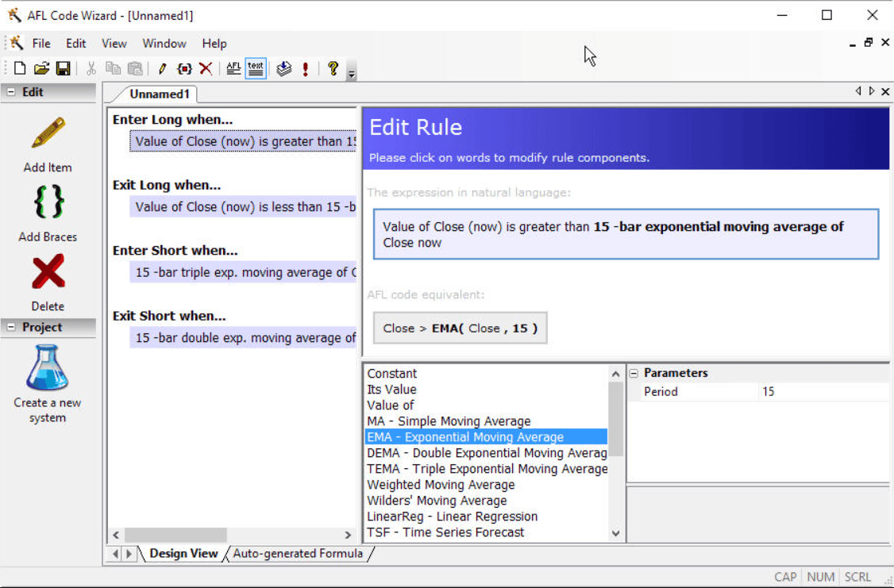This screenshot has width=894, height=588.
Task: Toggle NUM indicator in the status bar
Action: click(x=820, y=577)
